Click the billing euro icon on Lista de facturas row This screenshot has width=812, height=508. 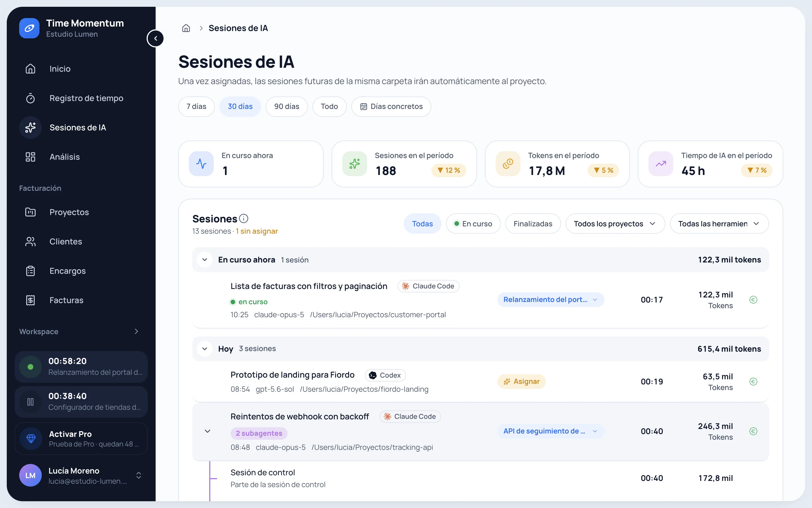pyautogui.click(x=753, y=300)
